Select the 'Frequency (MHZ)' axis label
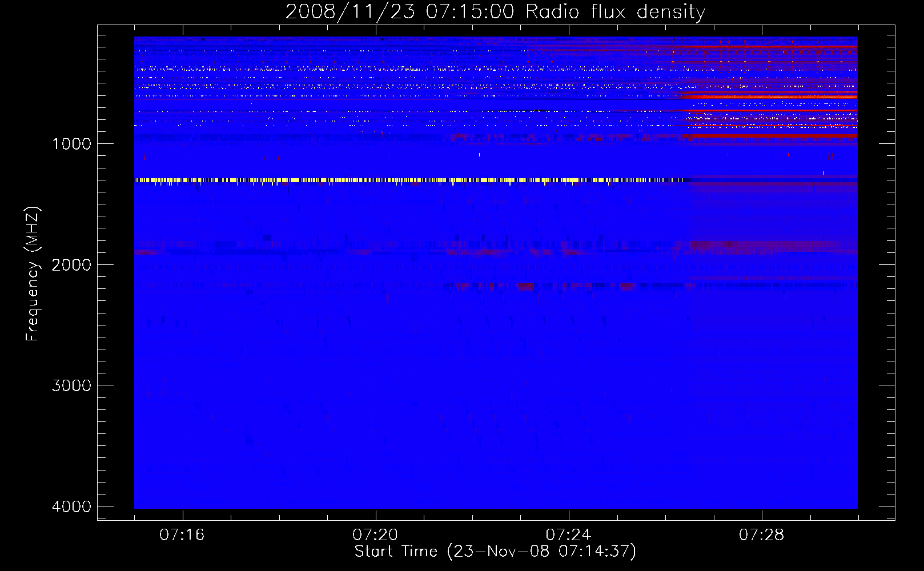The width and height of the screenshot is (924, 571). (33, 274)
